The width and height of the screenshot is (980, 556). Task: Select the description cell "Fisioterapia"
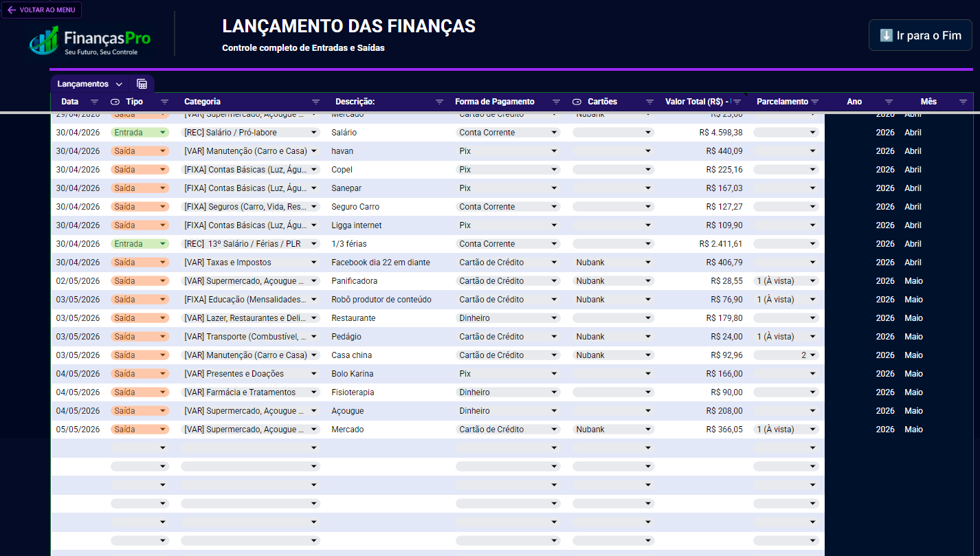(x=354, y=392)
